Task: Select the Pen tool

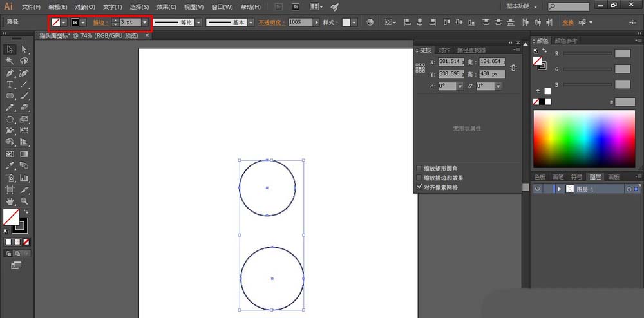Action: click(10, 73)
